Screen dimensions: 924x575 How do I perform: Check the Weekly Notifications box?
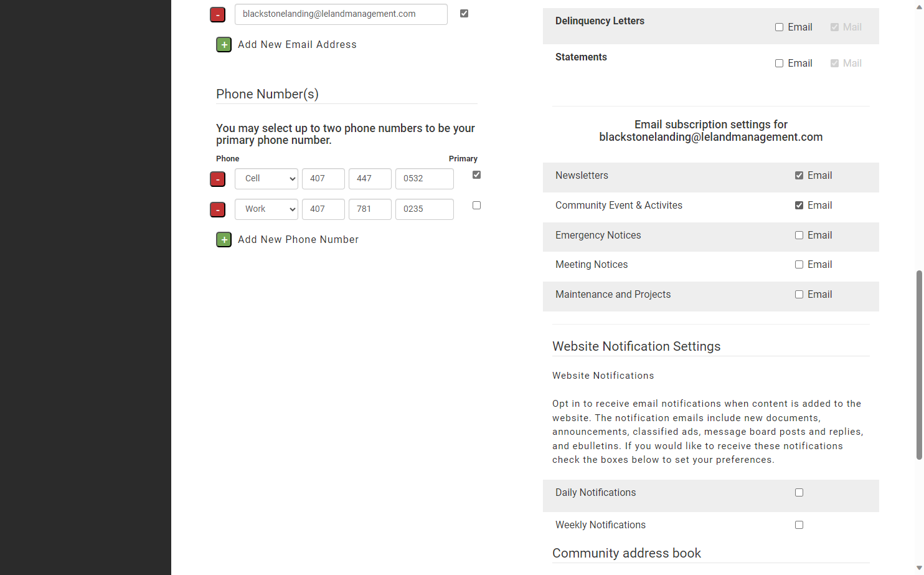[799, 525]
